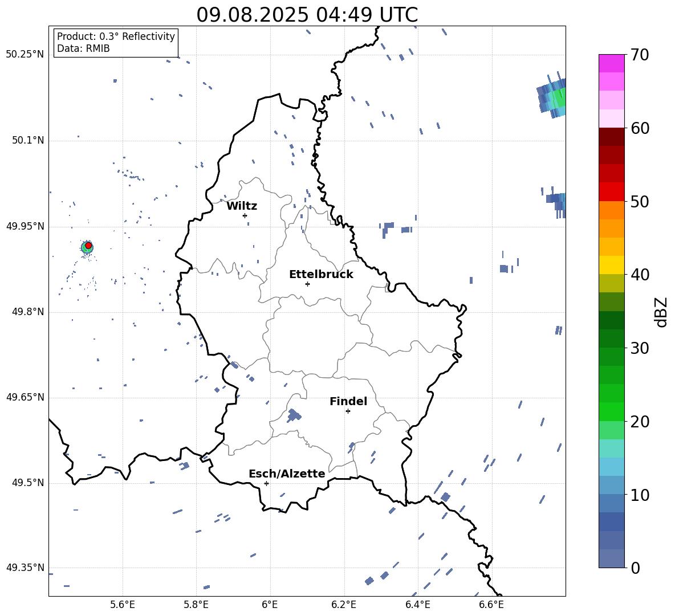Click the Ettelbruck city label
Screen dimensions: 675x616
(x=321, y=275)
